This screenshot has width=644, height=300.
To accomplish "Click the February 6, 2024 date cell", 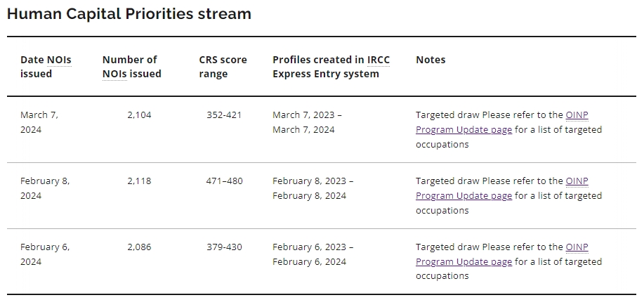I will [45, 254].
